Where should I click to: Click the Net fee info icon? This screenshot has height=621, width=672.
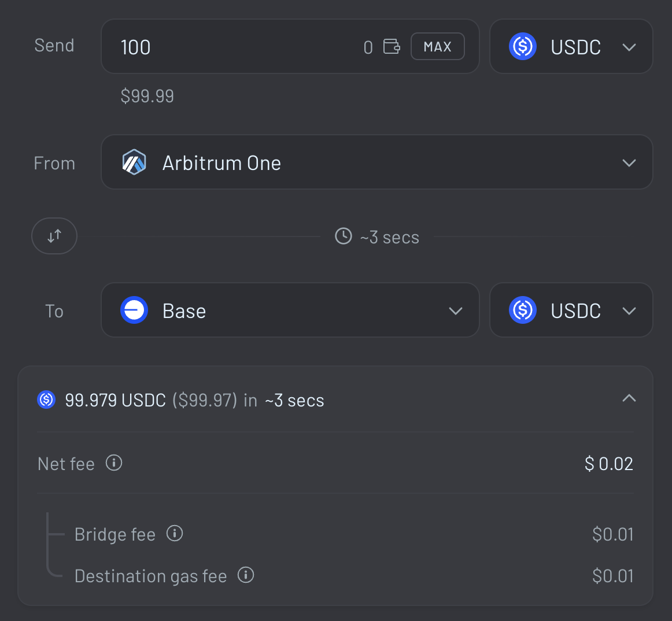114,463
